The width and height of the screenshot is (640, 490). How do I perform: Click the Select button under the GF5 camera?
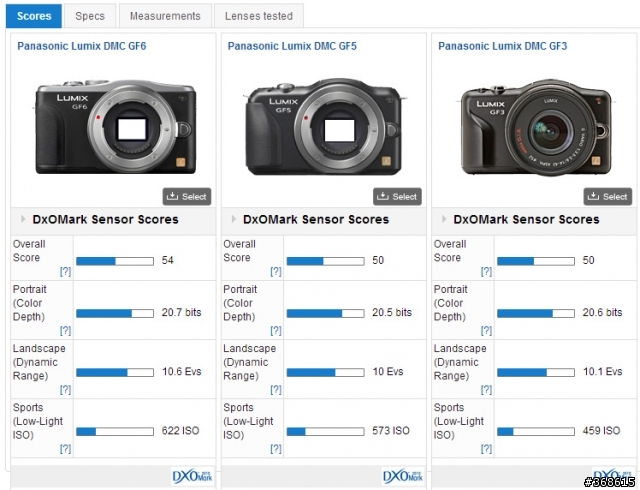coord(397,196)
